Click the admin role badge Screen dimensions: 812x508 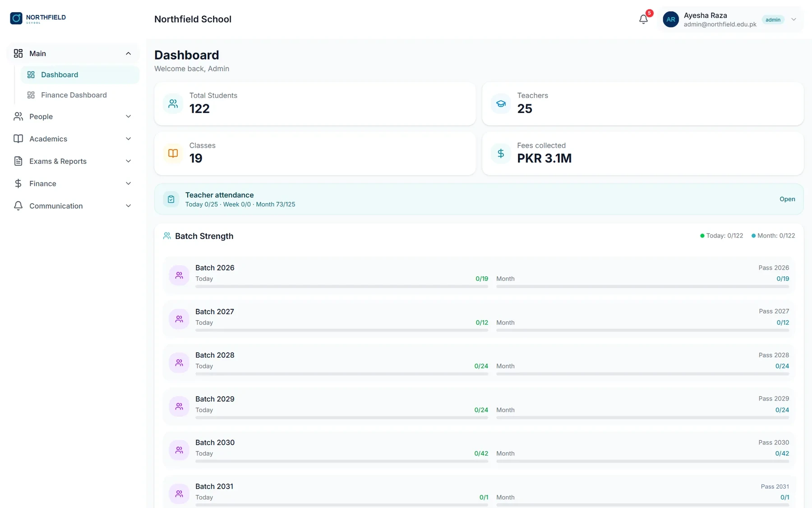[x=773, y=19]
